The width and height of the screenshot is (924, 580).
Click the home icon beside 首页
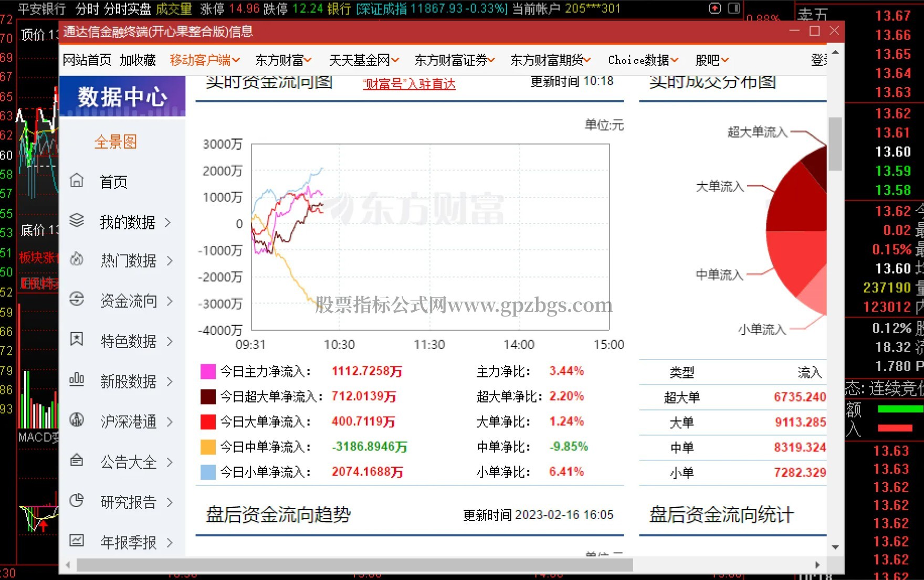pos(77,181)
